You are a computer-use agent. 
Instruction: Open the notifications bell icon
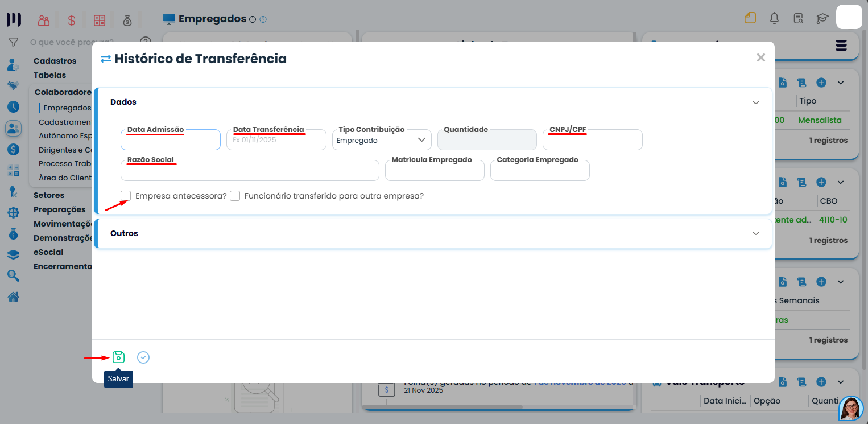click(x=774, y=18)
